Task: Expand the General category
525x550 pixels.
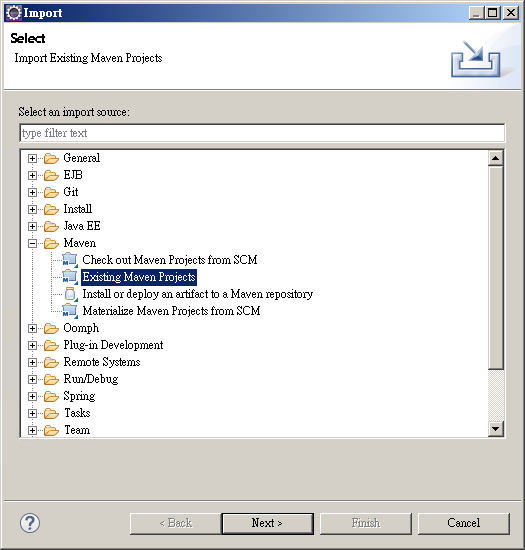Action: coord(32,159)
